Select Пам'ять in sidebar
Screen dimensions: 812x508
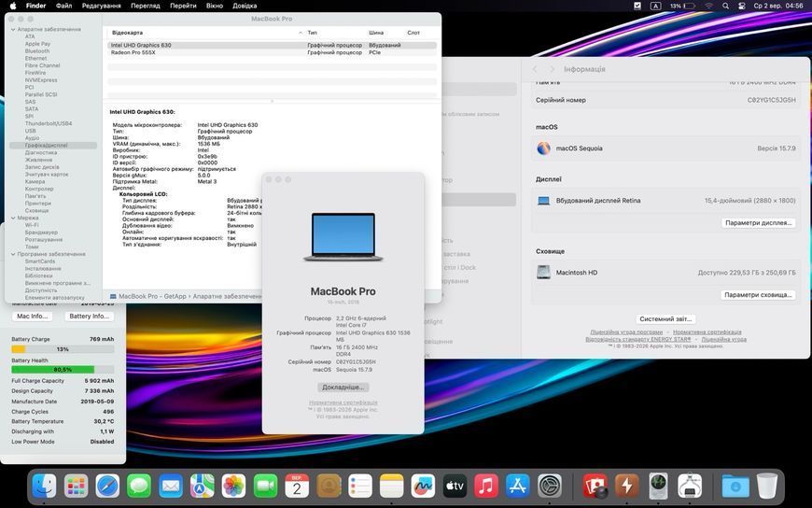pyautogui.click(x=35, y=196)
